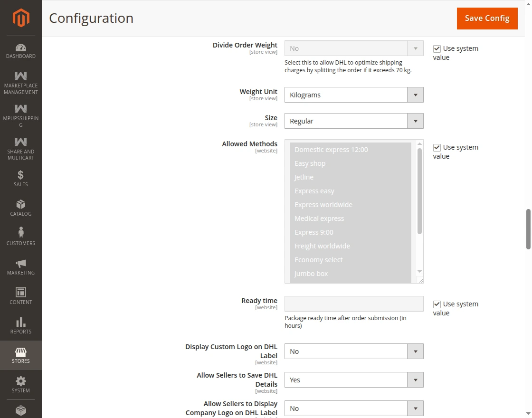This screenshot has width=532, height=418.
Task: Open the partner extensions cube icon
Action: tap(21, 410)
